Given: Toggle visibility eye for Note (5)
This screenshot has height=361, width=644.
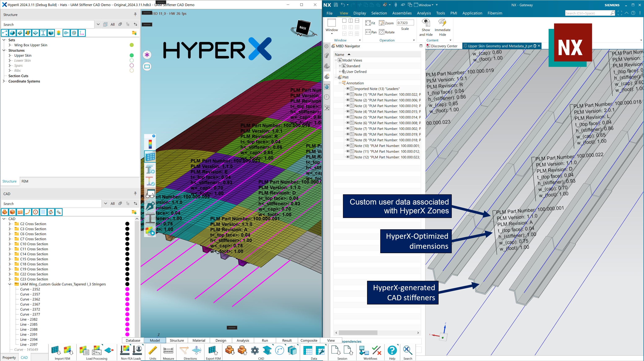Looking at the screenshot, I should point(348,117).
